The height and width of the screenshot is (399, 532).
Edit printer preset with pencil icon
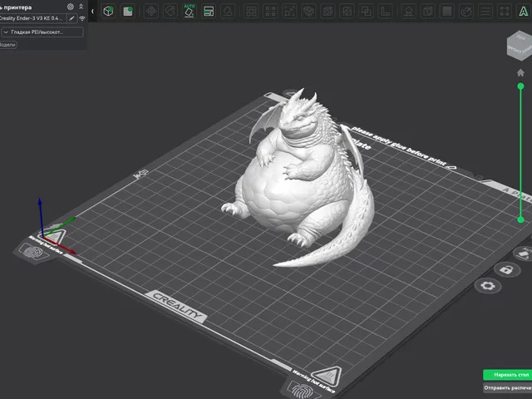pyautogui.click(x=71, y=18)
